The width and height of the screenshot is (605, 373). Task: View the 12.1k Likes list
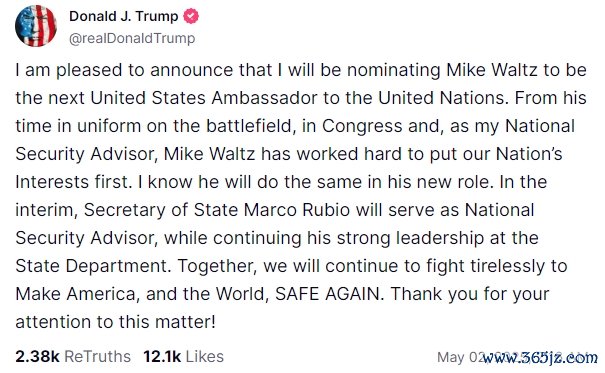(183, 356)
